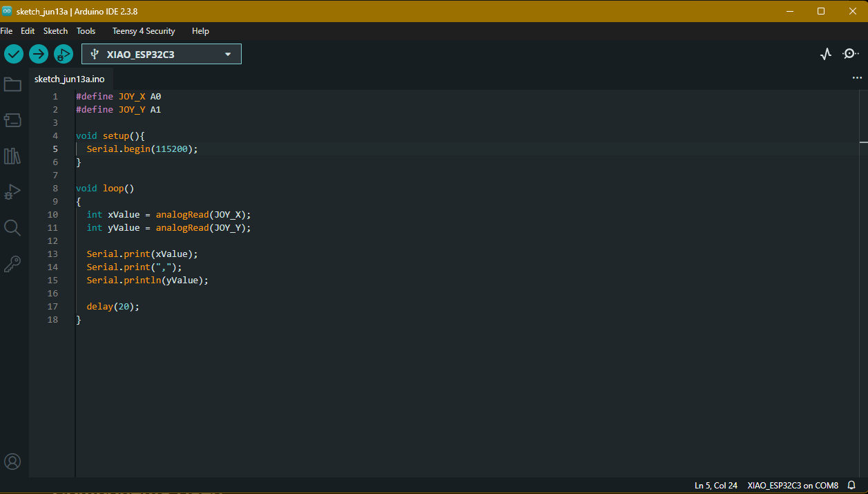Open the Sketch menu
Image resolution: width=868 pixels, height=494 pixels.
click(55, 31)
